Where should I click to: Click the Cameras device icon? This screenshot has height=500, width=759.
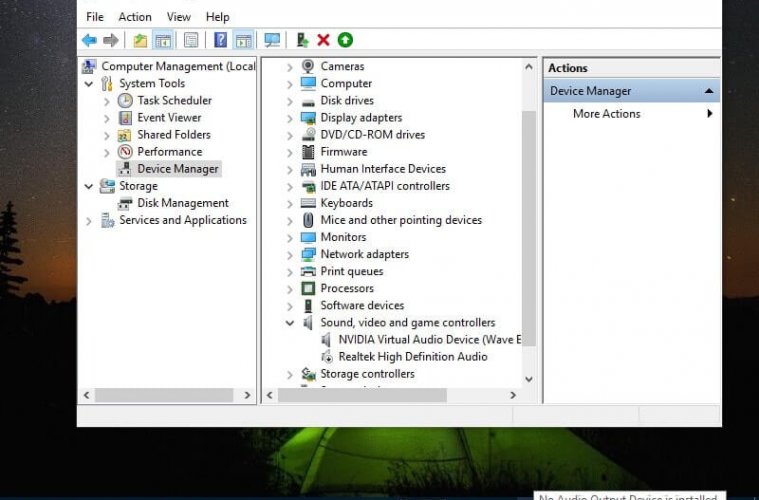pyautogui.click(x=308, y=66)
